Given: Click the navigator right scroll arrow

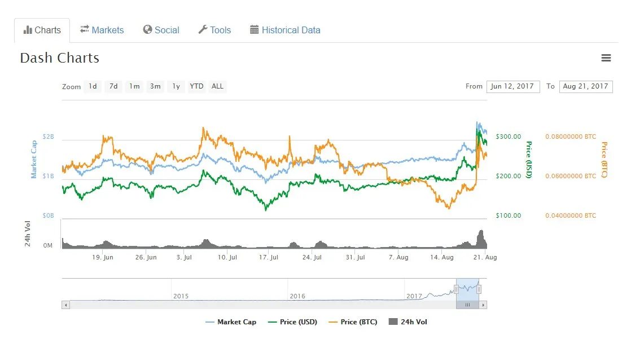Looking at the screenshot, I should (483, 305).
